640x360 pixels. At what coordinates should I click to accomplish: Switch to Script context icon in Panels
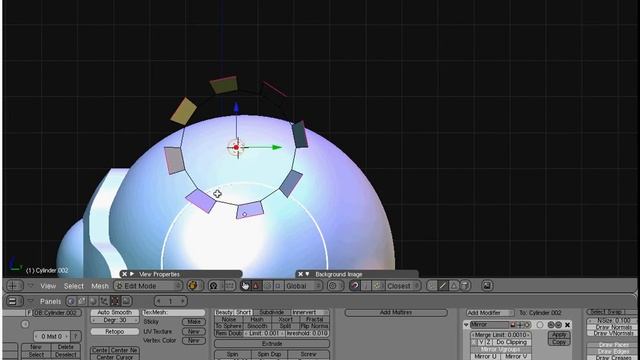tap(82, 301)
